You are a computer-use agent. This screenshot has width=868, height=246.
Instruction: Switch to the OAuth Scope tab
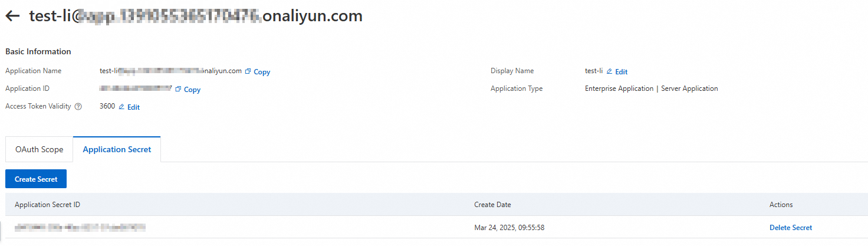39,149
